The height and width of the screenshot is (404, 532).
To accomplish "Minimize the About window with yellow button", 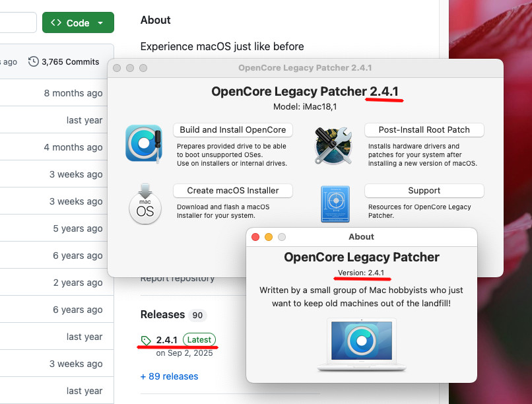I will point(269,237).
